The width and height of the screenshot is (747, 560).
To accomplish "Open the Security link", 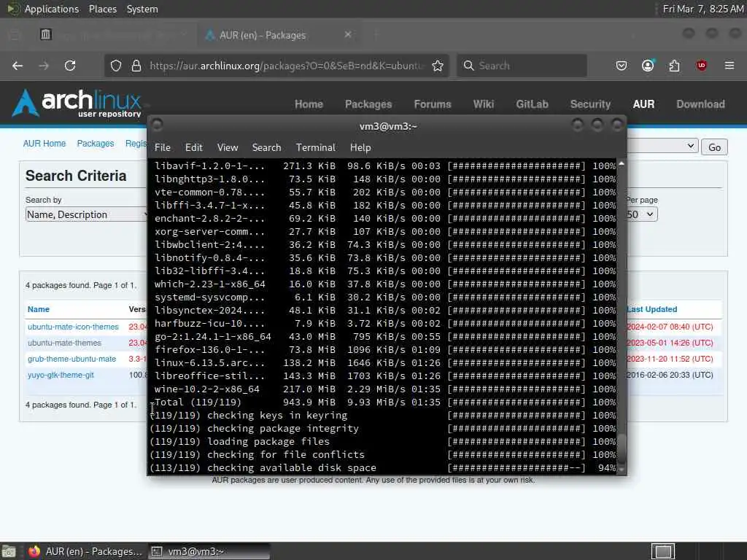I will (x=590, y=104).
